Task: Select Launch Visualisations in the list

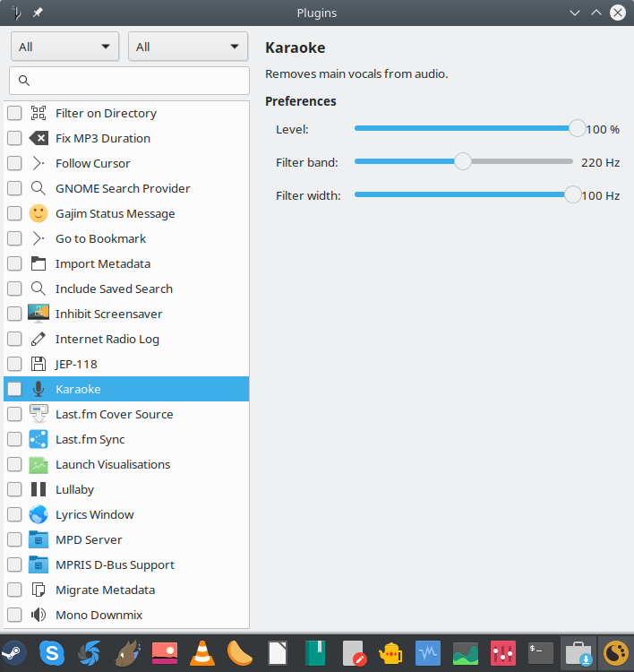Action: [x=112, y=464]
